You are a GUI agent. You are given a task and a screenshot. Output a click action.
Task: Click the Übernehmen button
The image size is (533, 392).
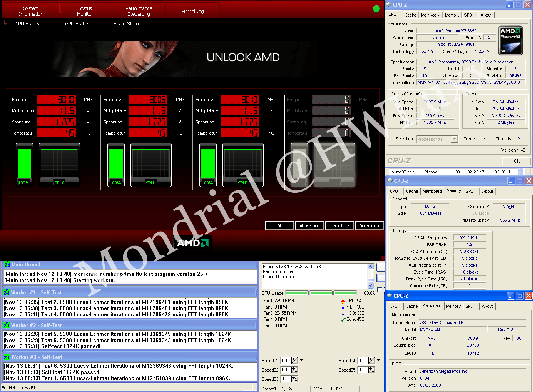339,226
